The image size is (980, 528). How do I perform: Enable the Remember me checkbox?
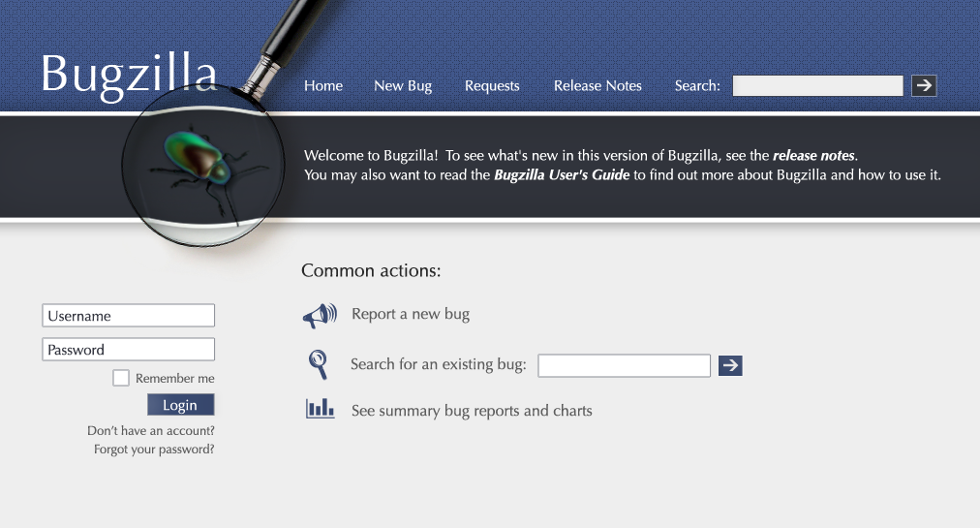click(x=120, y=378)
